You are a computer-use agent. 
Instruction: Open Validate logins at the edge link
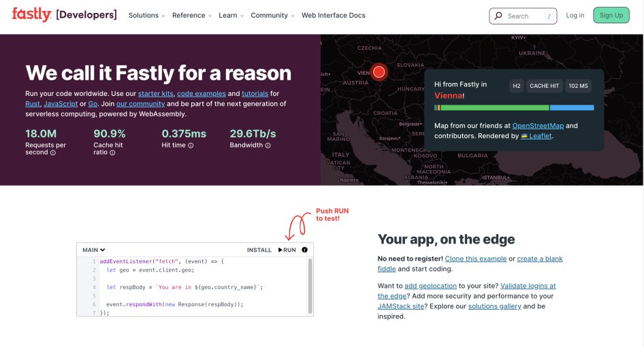click(x=528, y=286)
